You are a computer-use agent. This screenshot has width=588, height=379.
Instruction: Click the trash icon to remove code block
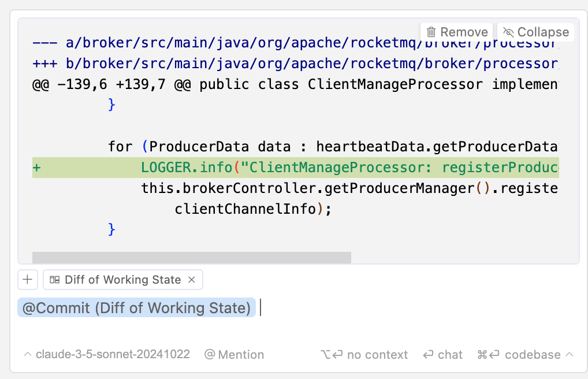click(x=431, y=32)
